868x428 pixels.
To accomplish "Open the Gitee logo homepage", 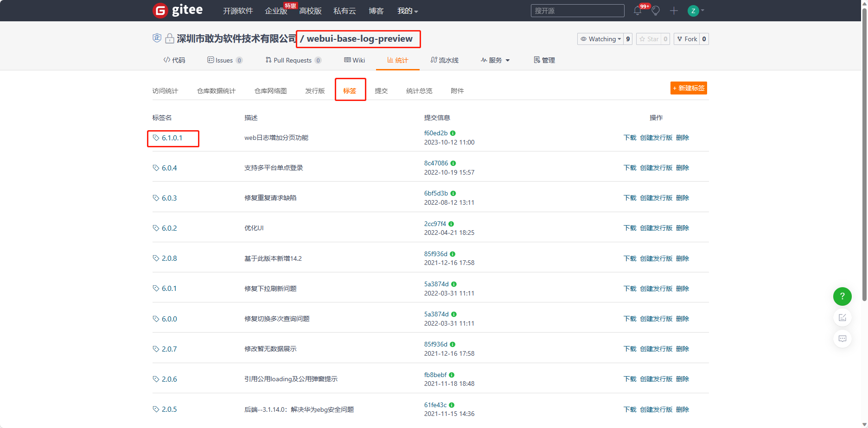I will click(178, 10).
